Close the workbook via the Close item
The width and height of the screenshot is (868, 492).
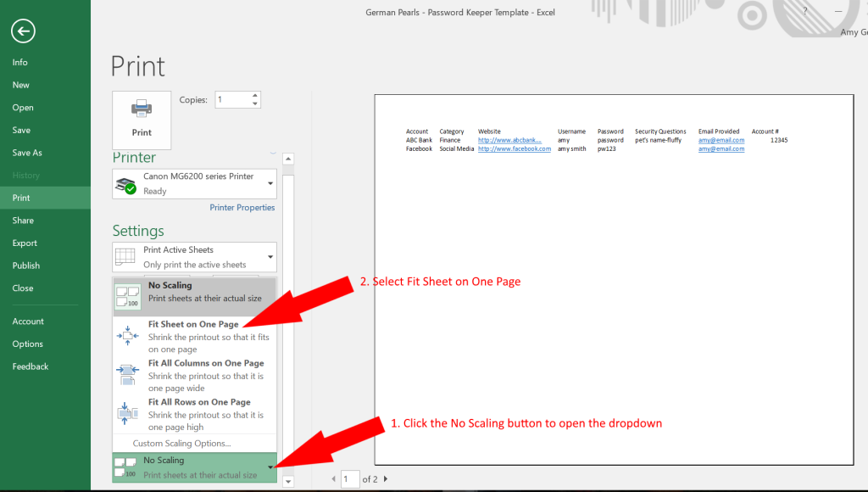point(23,288)
